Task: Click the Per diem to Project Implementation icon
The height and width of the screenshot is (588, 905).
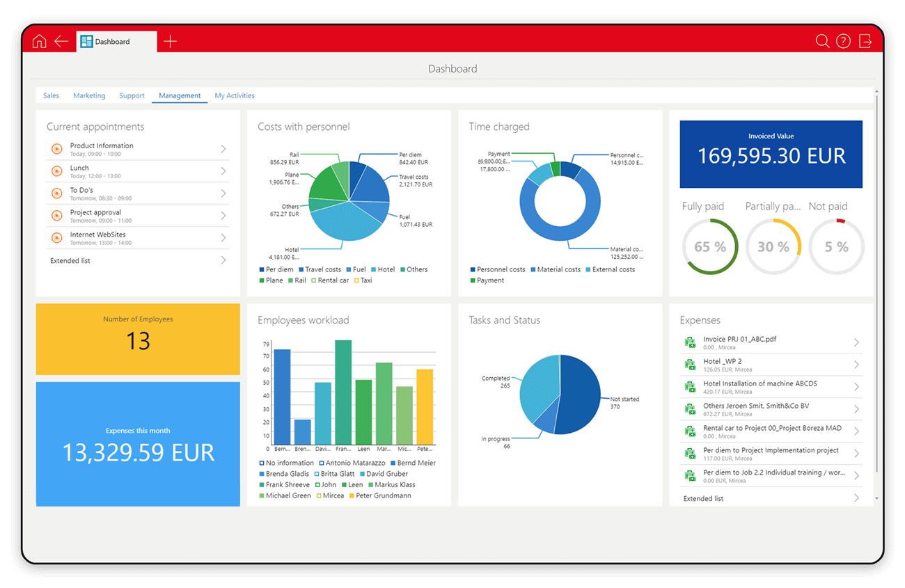Action: (x=690, y=454)
